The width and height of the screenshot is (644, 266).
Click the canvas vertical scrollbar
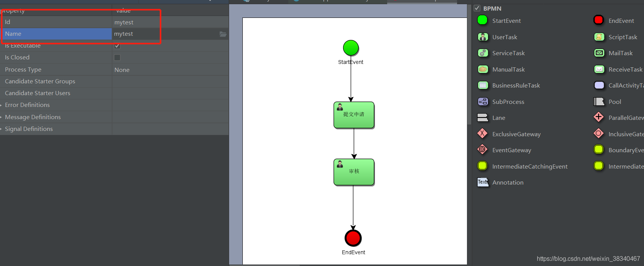pyautogui.click(x=469, y=65)
